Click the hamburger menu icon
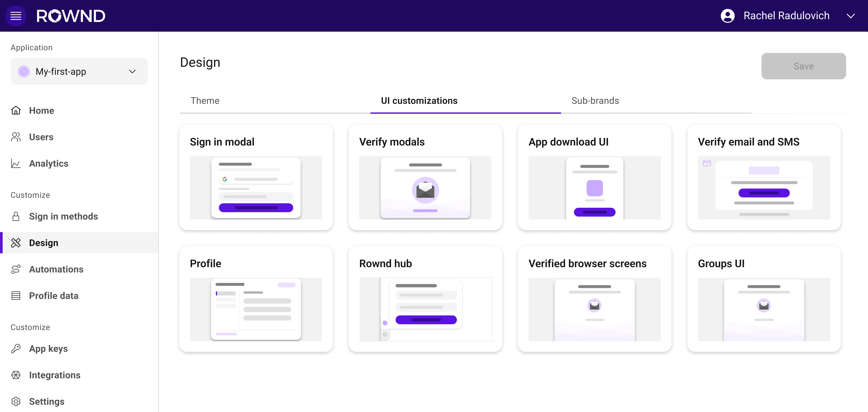The width and height of the screenshot is (868, 412). point(16,16)
